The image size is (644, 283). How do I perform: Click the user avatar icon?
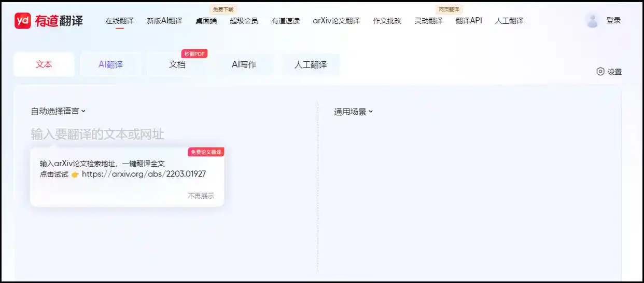pos(592,20)
